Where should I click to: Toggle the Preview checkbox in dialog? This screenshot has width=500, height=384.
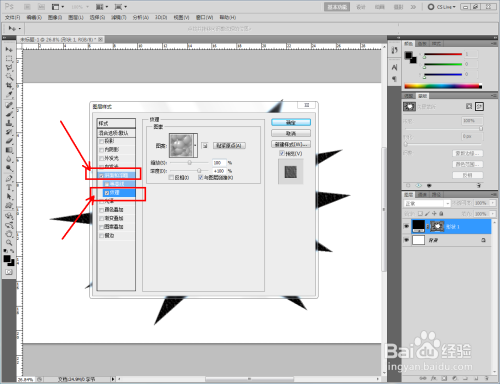pos(282,153)
